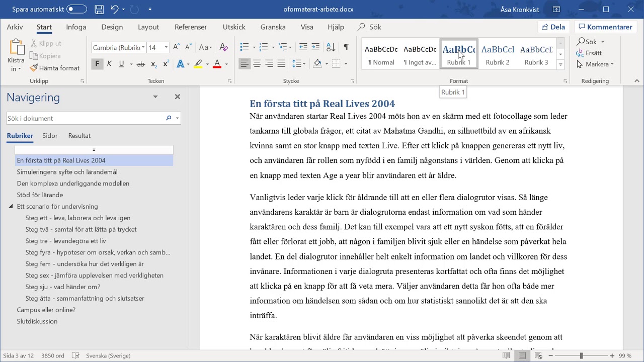The image size is (644, 362).
Task: Apply the Rubrik 2 style
Action: point(498,54)
